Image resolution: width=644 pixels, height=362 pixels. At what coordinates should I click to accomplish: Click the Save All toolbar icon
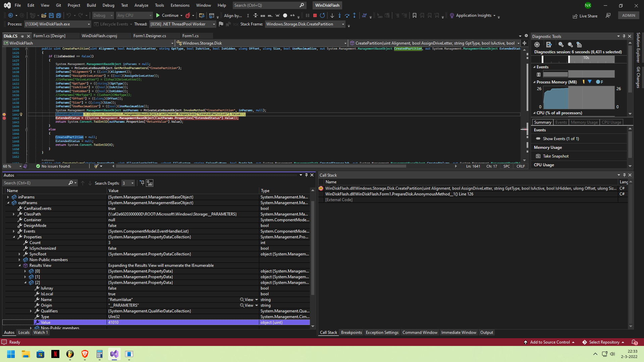tap(58, 15)
